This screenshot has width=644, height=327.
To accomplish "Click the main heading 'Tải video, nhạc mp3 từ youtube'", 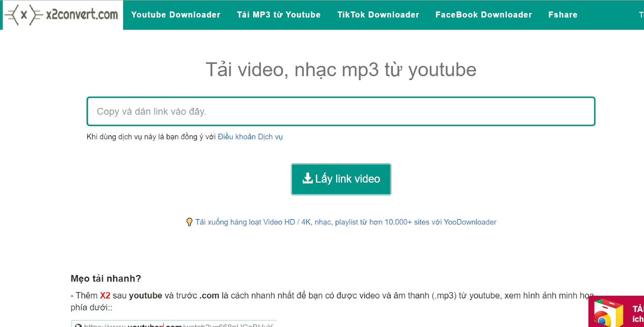I will click(x=341, y=70).
